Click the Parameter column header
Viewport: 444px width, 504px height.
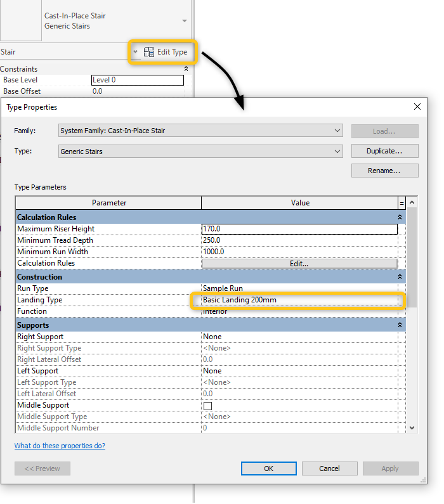coord(108,203)
